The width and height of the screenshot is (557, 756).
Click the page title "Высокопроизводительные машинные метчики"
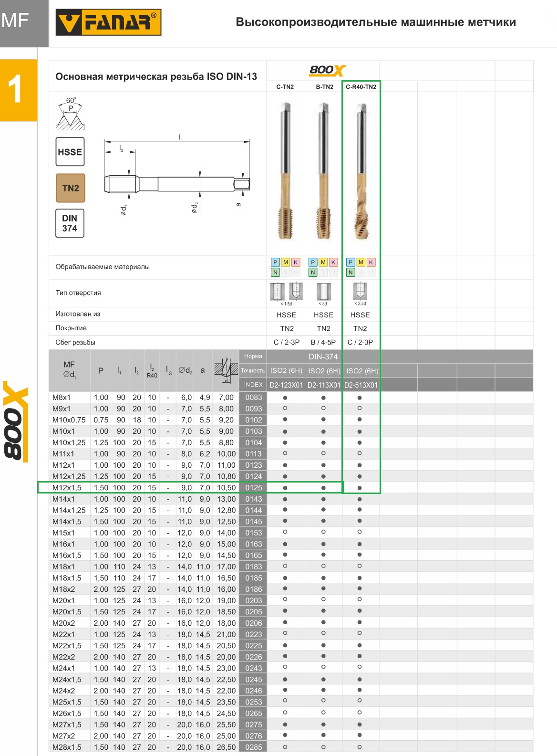pyautogui.click(x=376, y=22)
